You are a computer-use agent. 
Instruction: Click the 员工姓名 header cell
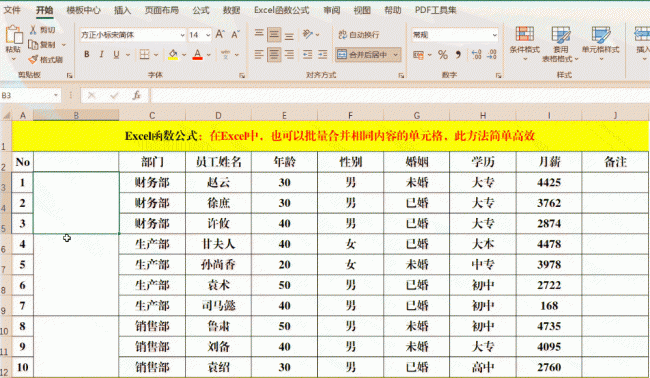(218, 162)
